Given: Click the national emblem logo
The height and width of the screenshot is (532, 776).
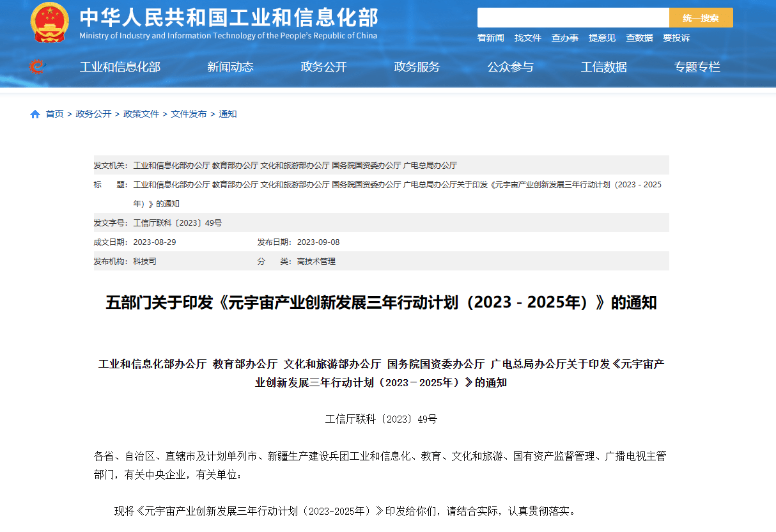Looking at the screenshot, I should pyautogui.click(x=49, y=21).
